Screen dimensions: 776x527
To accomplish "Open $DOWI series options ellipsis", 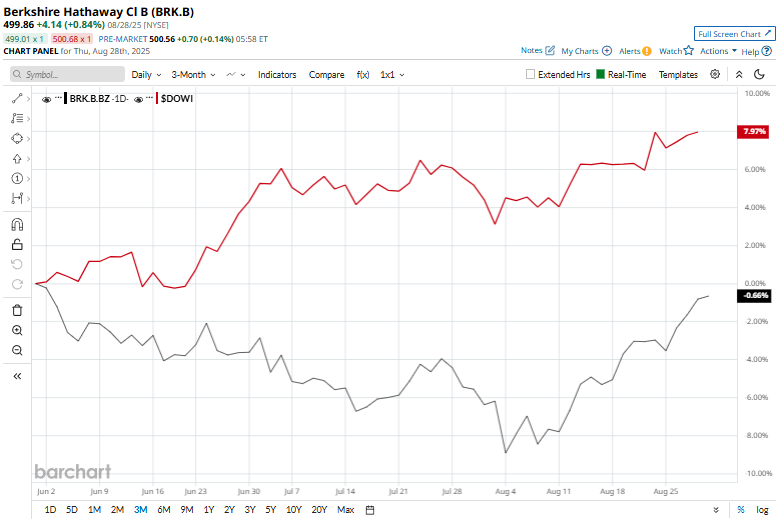I will click(x=149, y=98).
